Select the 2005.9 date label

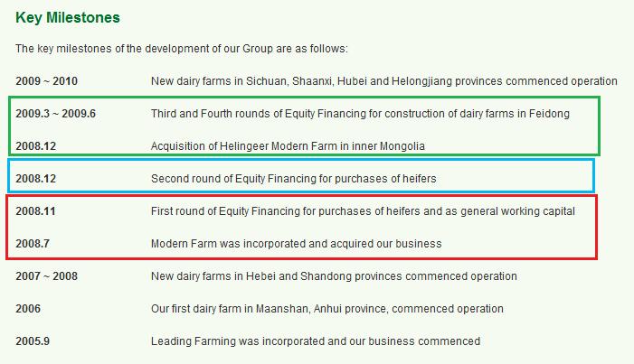click(x=34, y=341)
